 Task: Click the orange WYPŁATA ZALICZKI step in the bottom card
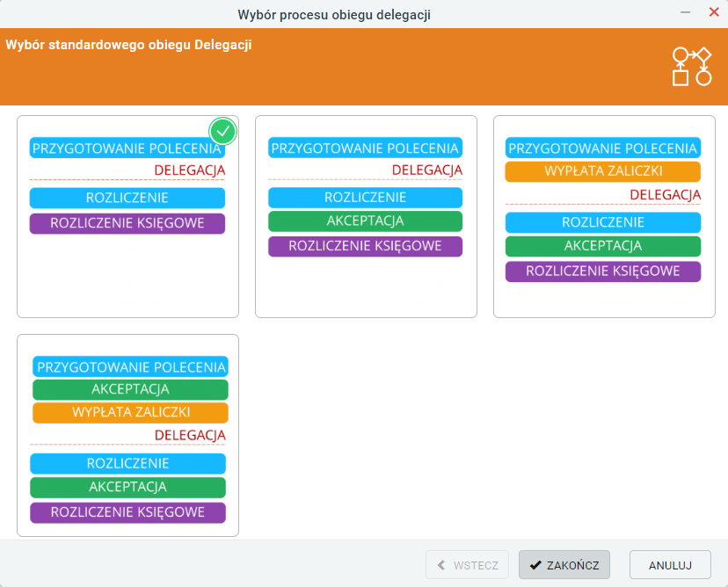pyautogui.click(x=130, y=412)
